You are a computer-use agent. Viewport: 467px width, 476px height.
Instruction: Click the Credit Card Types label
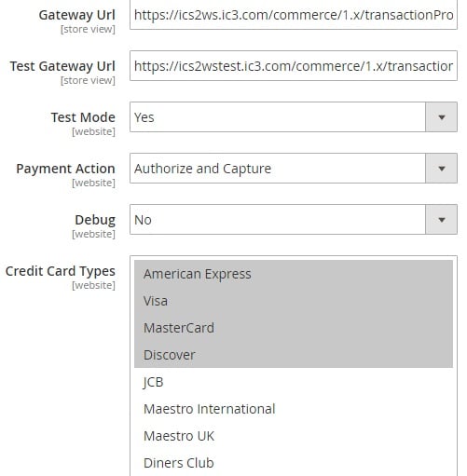point(61,271)
